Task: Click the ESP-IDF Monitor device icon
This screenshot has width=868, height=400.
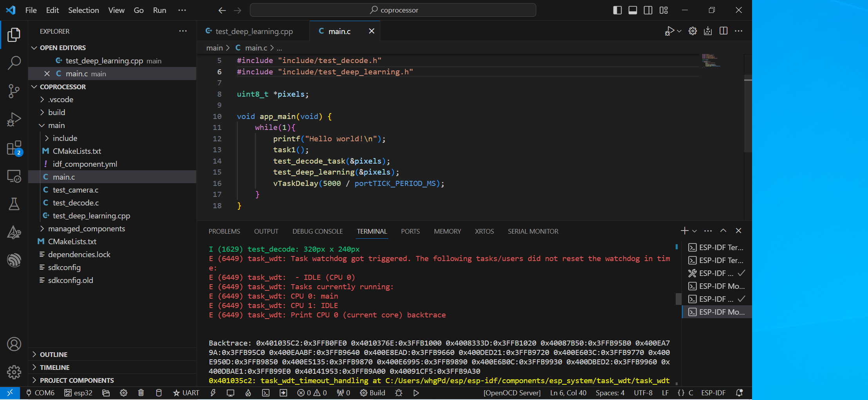Action: [230, 393]
